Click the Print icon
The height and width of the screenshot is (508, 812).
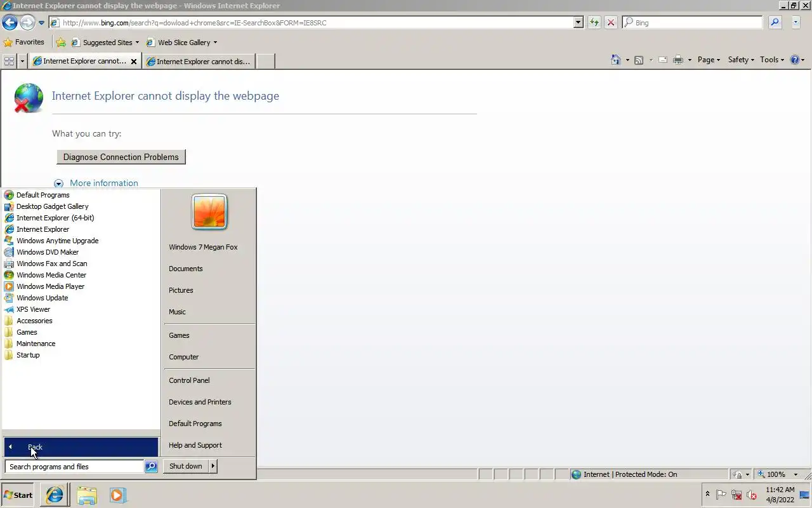(x=678, y=60)
